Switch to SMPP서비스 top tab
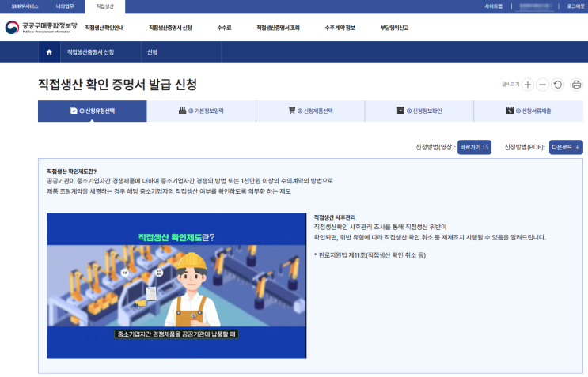588x377 pixels. (25, 6)
